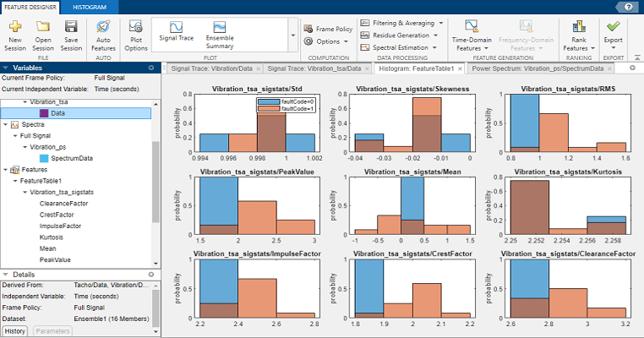Open Plot Options
644x338 pixels.
click(x=135, y=27)
